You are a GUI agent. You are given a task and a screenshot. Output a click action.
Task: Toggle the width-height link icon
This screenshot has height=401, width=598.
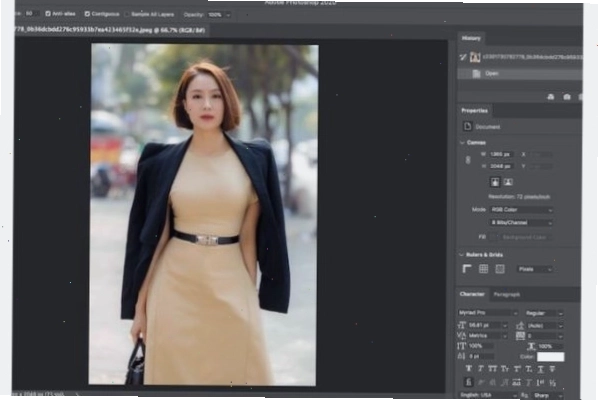pos(468,160)
